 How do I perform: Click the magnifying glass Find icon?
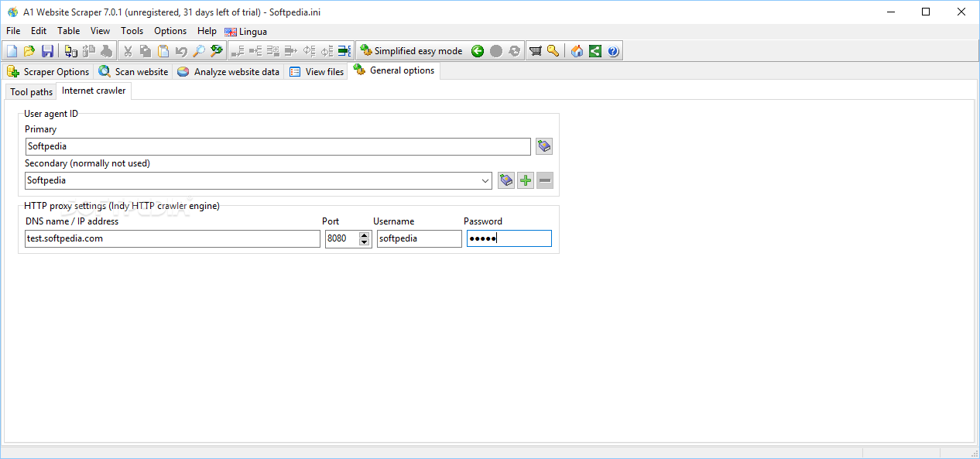point(199,51)
